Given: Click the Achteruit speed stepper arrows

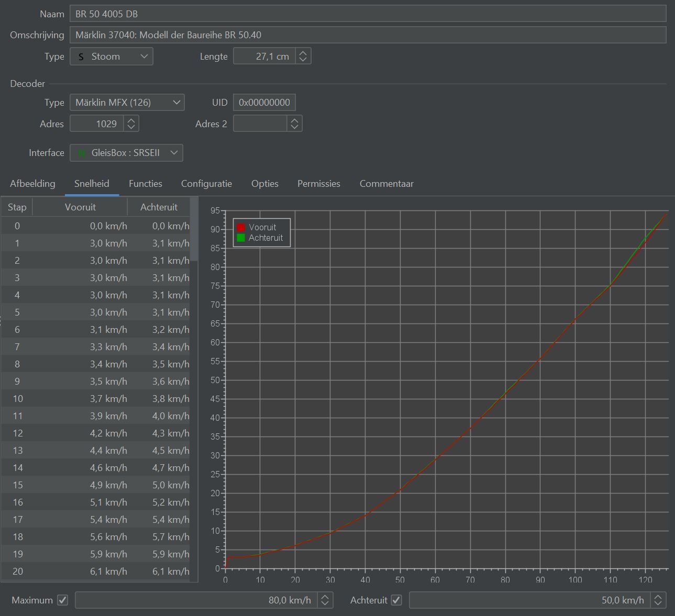Looking at the screenshot, I should click(x=658, y=600).
